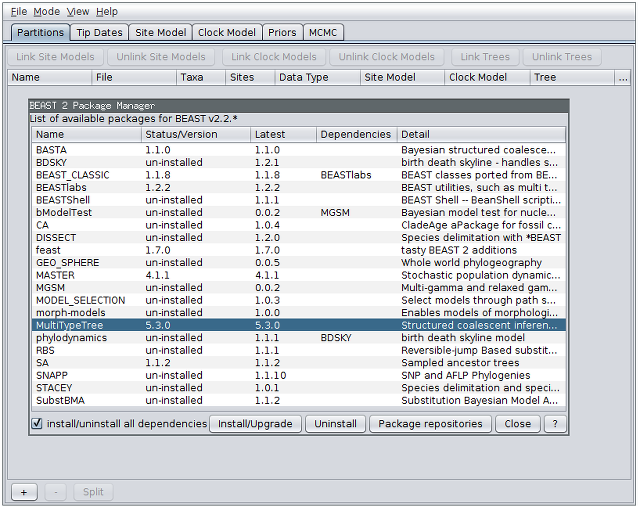Click the Link Trees button
The image size is (640, 511).
tap(485, 57)
